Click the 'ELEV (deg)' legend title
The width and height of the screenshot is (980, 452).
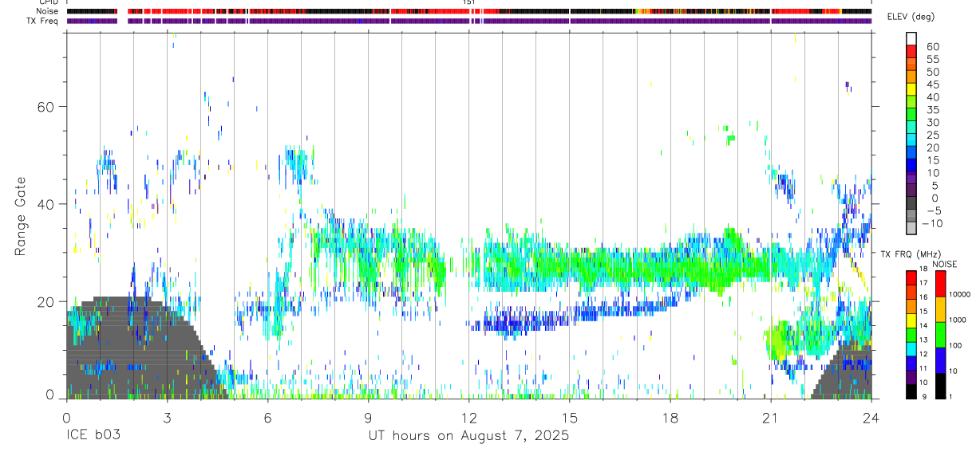[911, 17]
